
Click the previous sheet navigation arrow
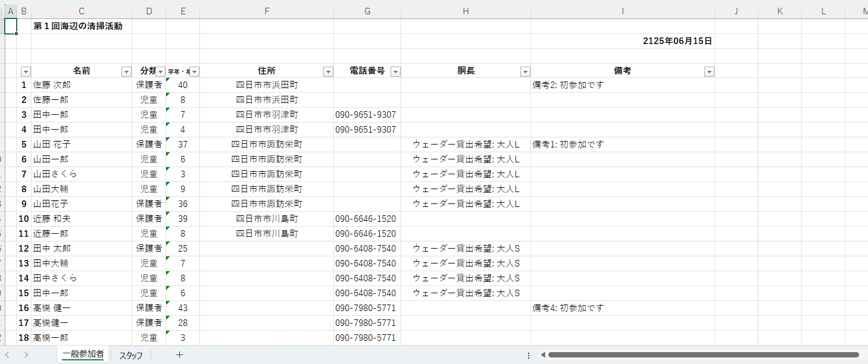[x=7, y=355]
